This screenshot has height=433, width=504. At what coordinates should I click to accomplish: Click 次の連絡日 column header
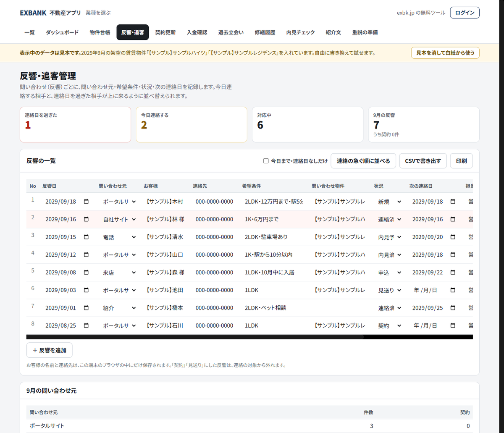click(x=421, y=186)
